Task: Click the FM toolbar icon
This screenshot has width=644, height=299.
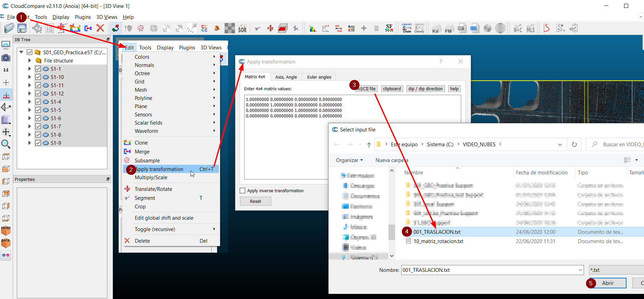Action: [449, 28]
